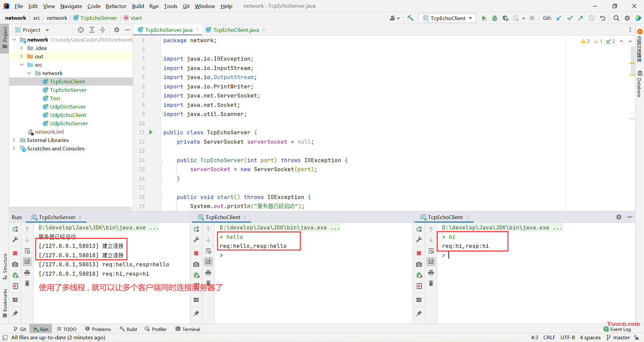Show Git history clock icon
The image size is (644, 342).
pos(592,18)
